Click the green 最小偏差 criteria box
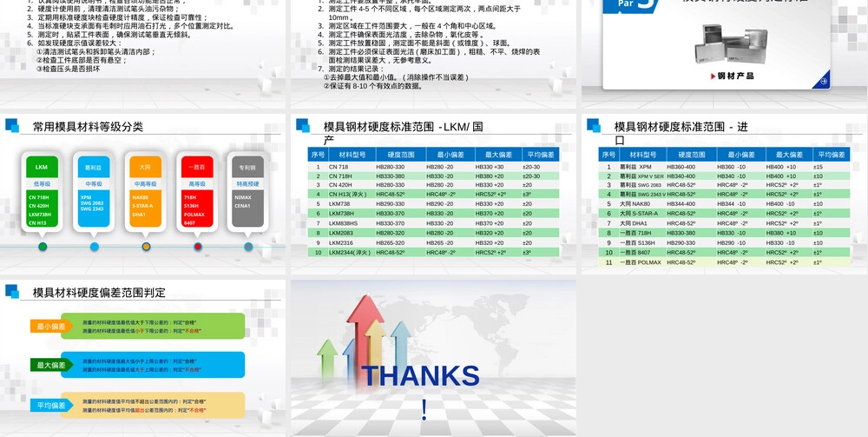The width and height of the screenshot is (868, 437). click(x=153, y=326)
